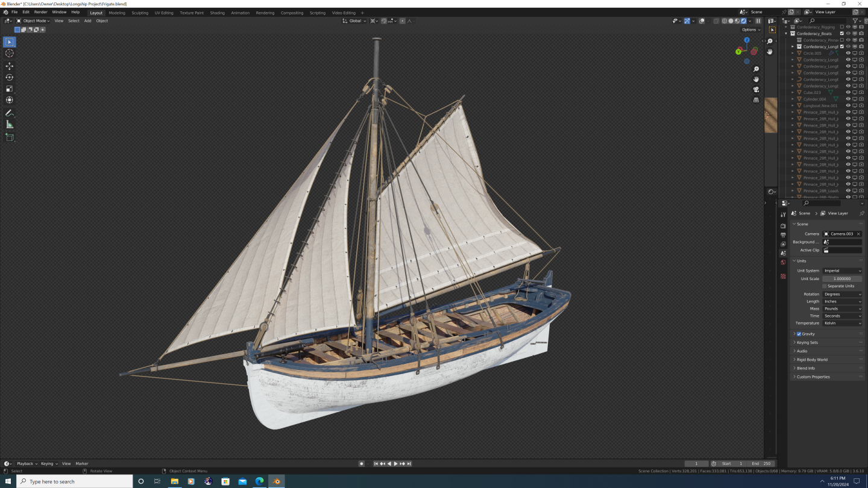Viewport: 868px width, 488px height.
Task: Expand the Rigid Body World panel
Action: point(826,360)
